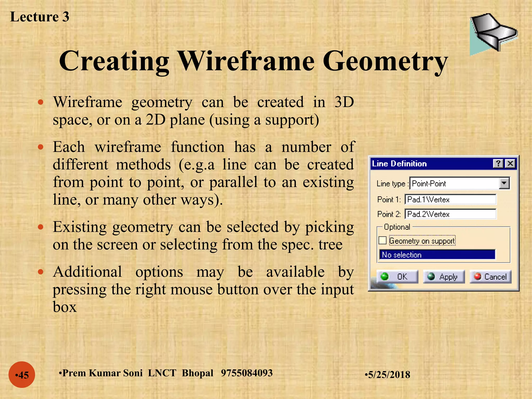This screenshot has width=532, height=399.
Task: Close the Line Definition dialog
Action: 510,164
